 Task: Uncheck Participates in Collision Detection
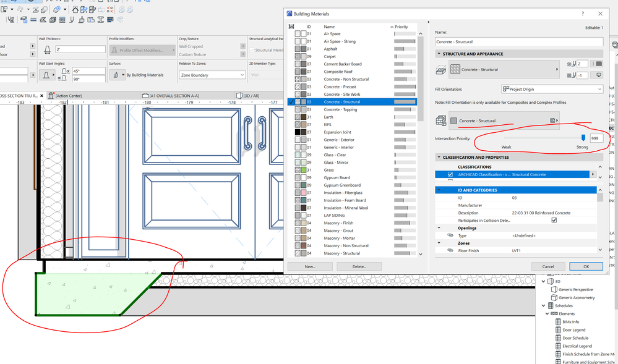tap(554, 221)
